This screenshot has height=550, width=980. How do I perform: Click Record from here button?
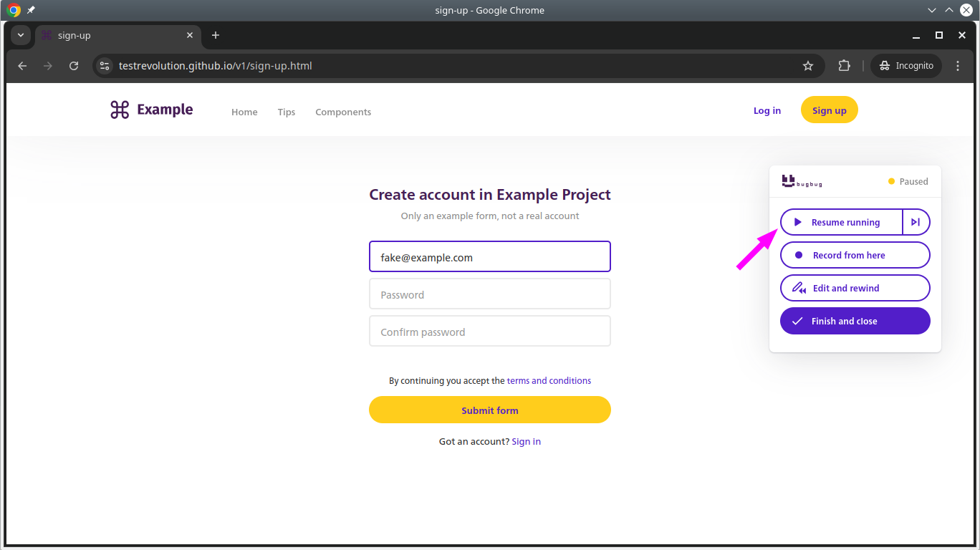855,255
